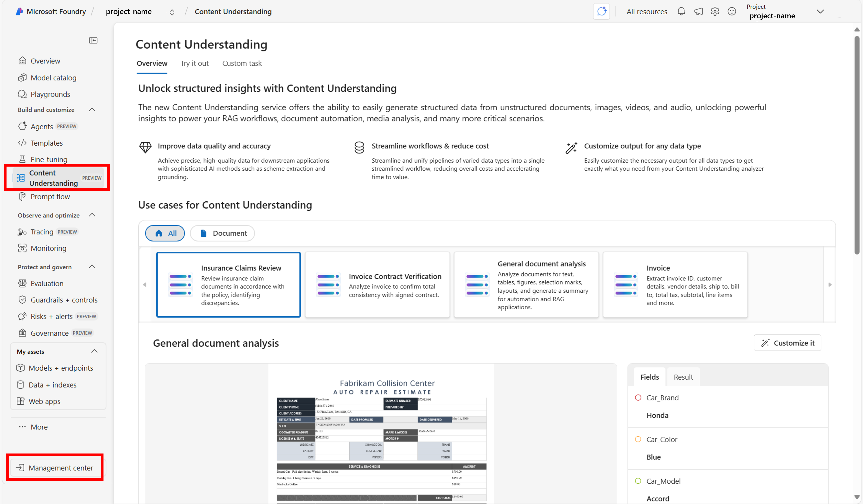Go to Monitoring
The image size is (863, 504).
coord(42,248)
